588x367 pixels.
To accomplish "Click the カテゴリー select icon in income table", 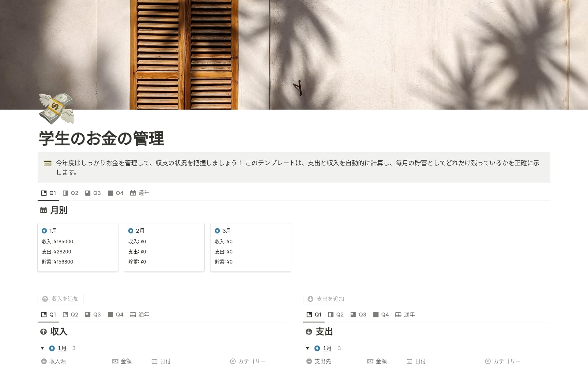I will [x=233, y=361].
